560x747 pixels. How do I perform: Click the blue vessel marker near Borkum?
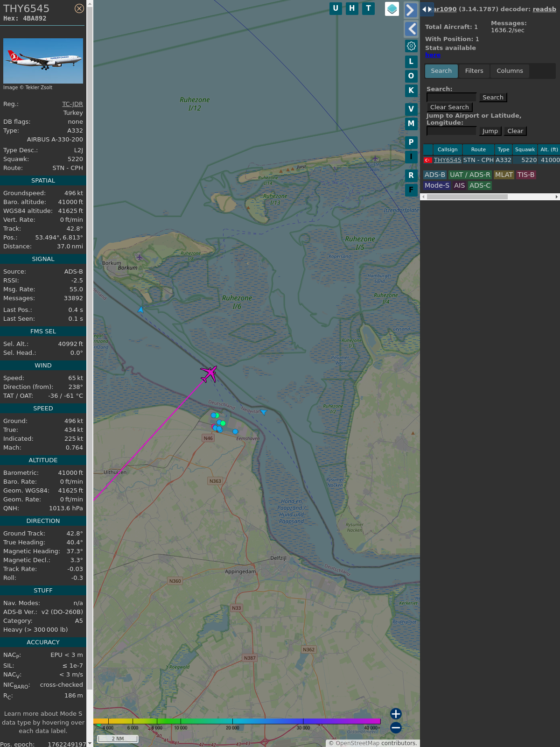point(140,309)
